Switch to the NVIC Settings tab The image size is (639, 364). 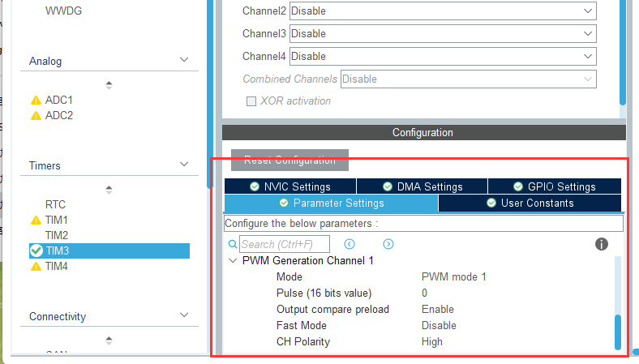click(289, 186)
